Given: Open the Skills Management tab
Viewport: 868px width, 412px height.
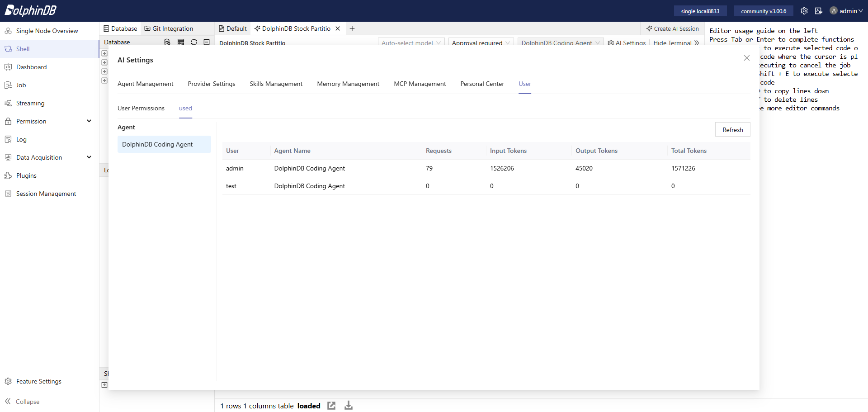Looking at the screenshot, I should click(x=276, y=84).
